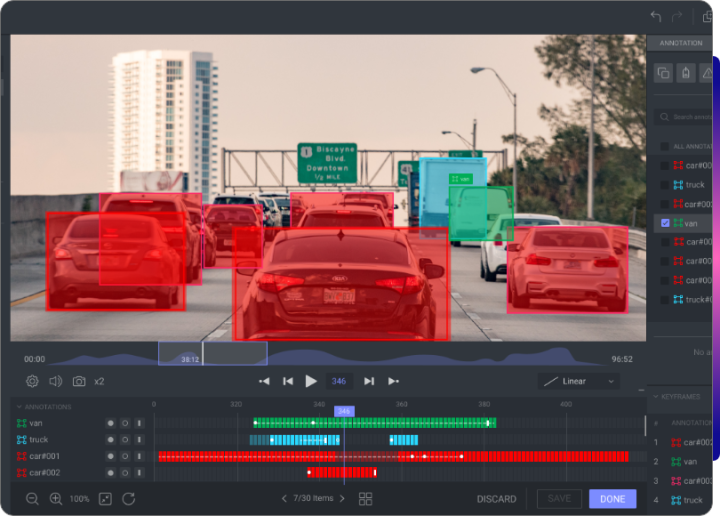
Task: Click the frame number 346 field
Action: pyautogui.click(x=339, y=381)
